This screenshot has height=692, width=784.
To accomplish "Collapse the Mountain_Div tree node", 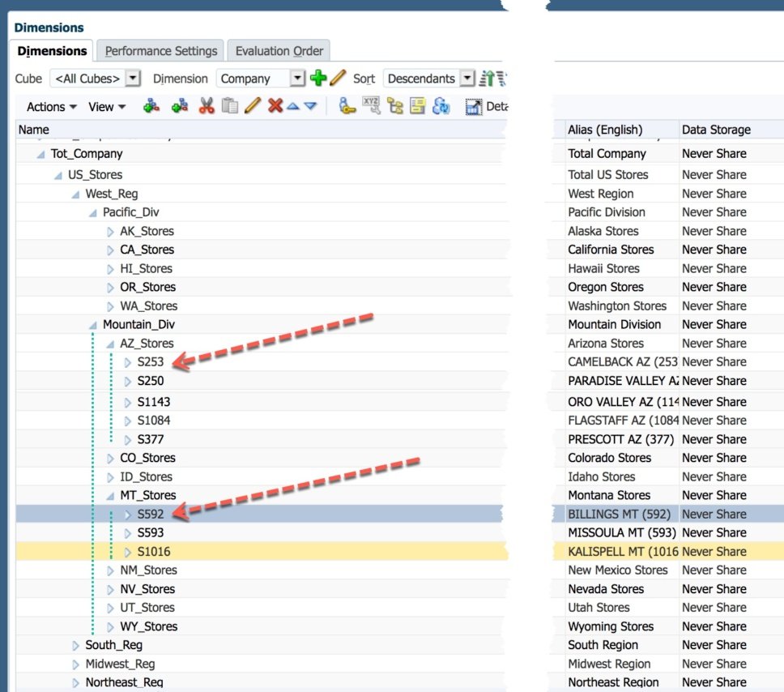I will [x=92, y=324].
